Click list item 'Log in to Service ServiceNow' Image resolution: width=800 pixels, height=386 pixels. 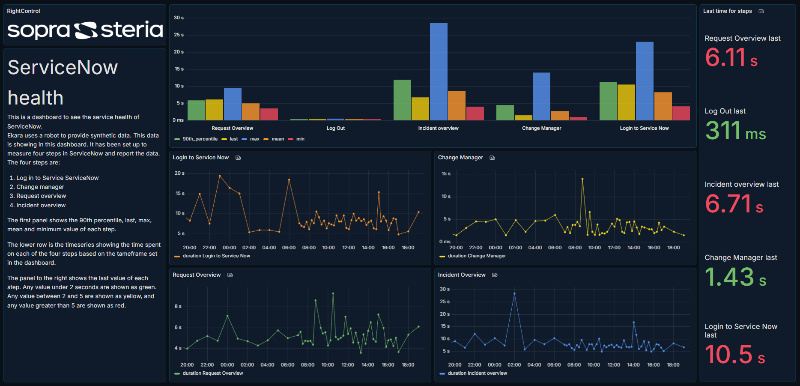point(58,178)
